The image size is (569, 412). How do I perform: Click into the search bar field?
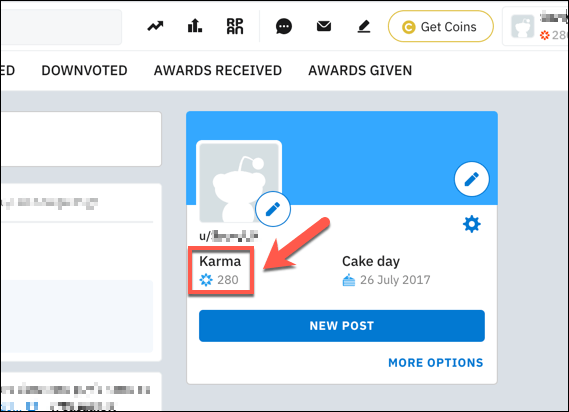pos(61,27)
